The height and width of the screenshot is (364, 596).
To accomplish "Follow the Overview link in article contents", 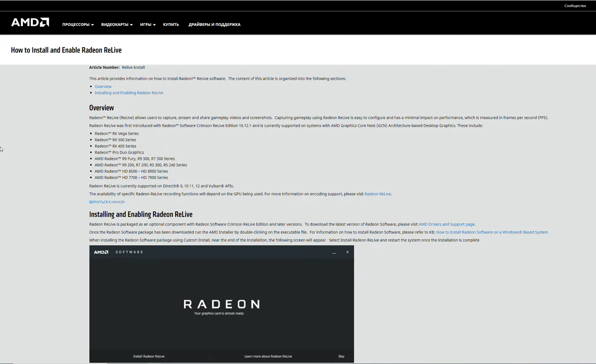I will (x=103, y=86).
